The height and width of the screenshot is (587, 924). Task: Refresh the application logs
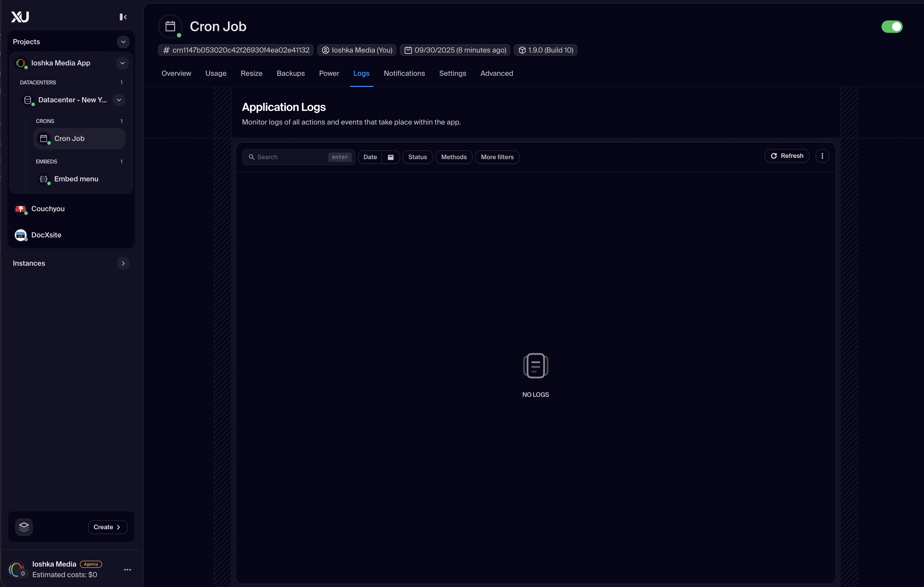click(x=787, y=156)
